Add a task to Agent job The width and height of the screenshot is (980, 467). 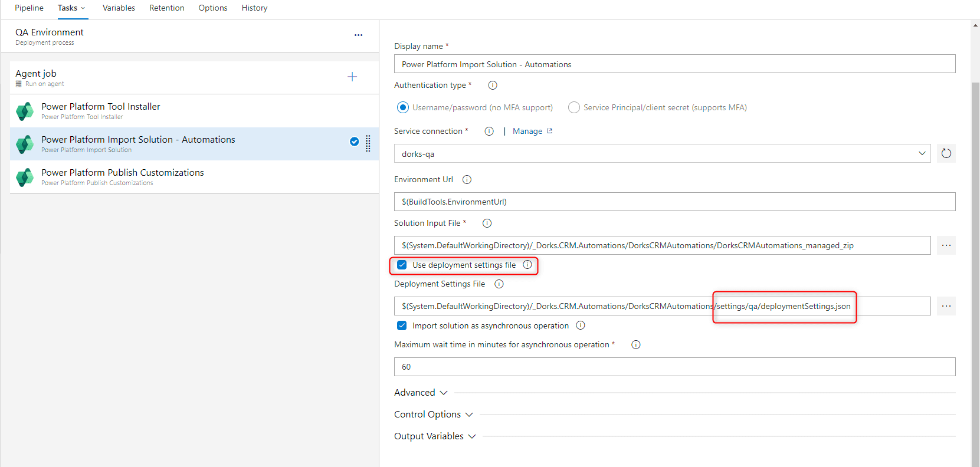[x=352, y=77]
